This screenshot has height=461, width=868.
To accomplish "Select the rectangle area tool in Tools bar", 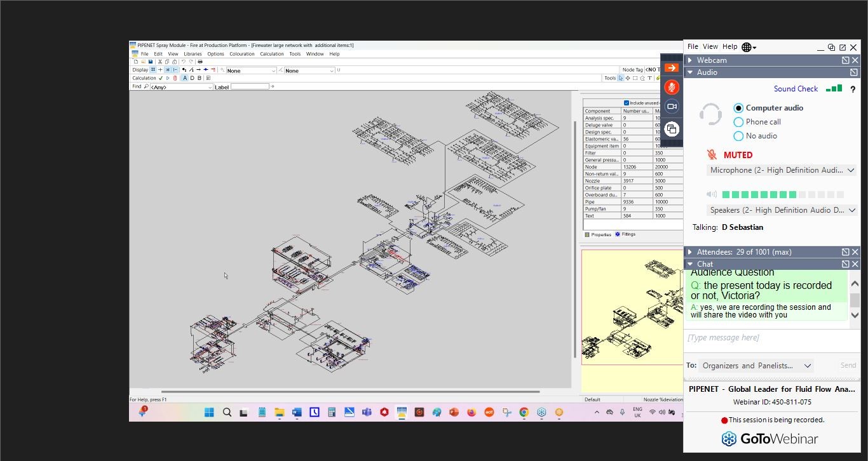I will point(635,78).
